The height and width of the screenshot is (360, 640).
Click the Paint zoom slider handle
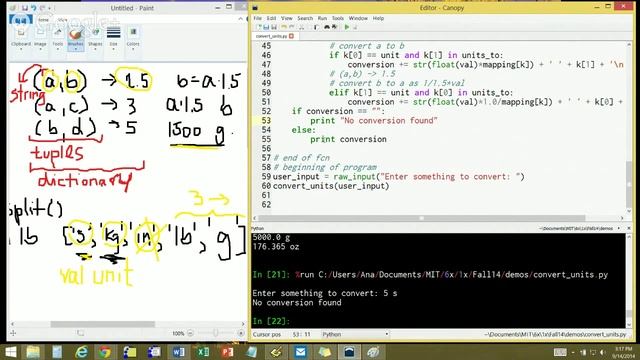(x=216, y=333)
